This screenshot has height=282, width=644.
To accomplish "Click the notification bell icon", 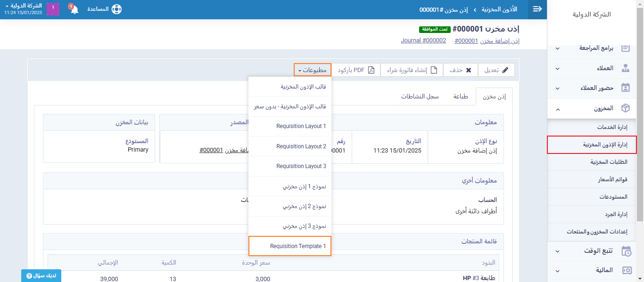I will 74,9.
